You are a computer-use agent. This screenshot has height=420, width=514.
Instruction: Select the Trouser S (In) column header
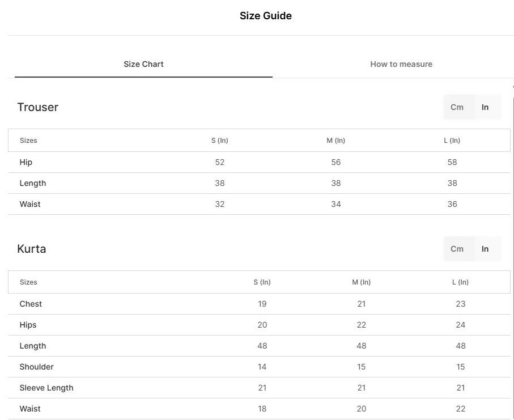(x=220, y=141)
